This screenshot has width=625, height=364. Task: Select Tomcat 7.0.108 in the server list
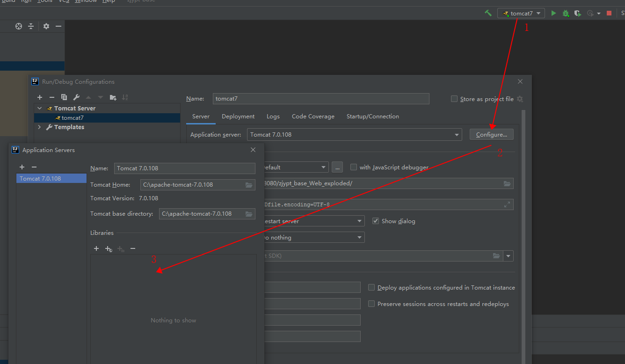[x=51, y=179]
